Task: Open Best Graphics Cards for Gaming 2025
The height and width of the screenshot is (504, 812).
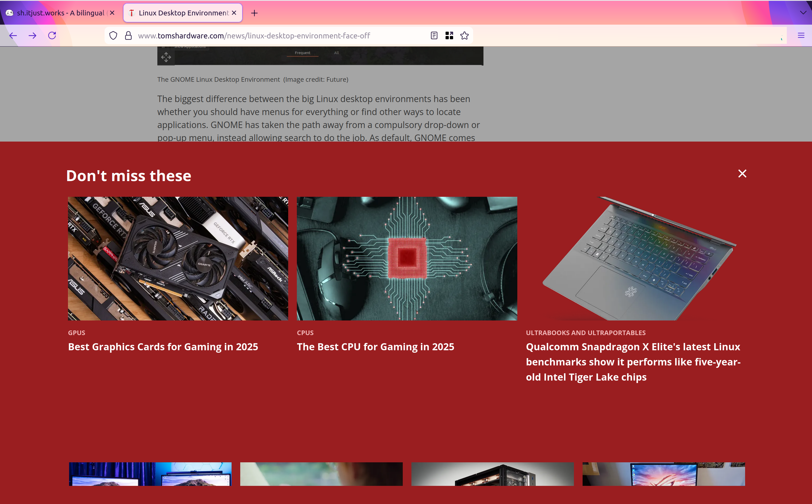Action: pos(163,347)
